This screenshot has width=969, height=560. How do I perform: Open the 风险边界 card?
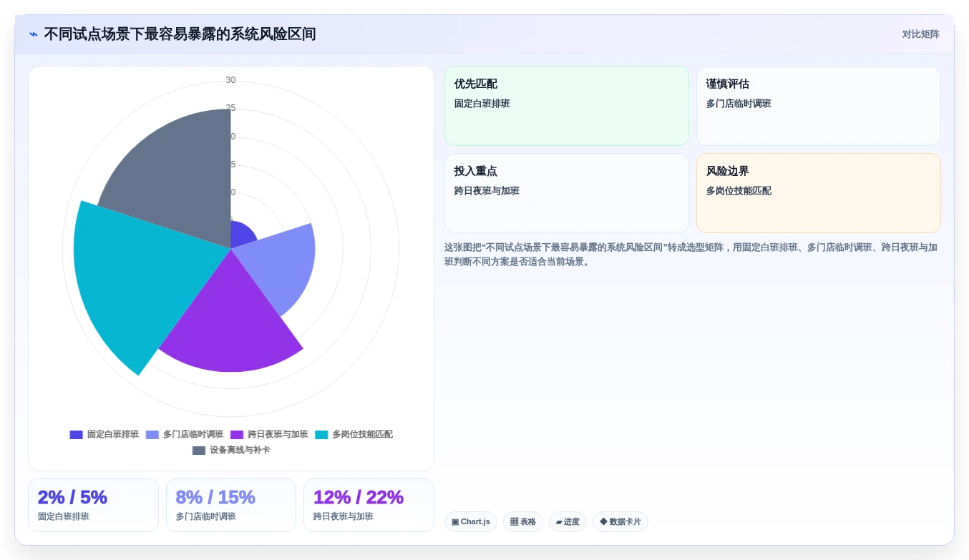point(818,193)
